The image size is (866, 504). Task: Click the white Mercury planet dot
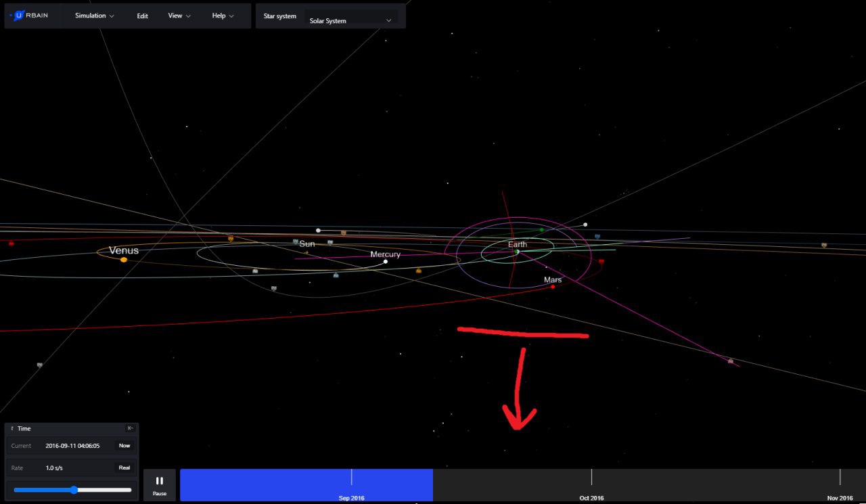(386, 262)
